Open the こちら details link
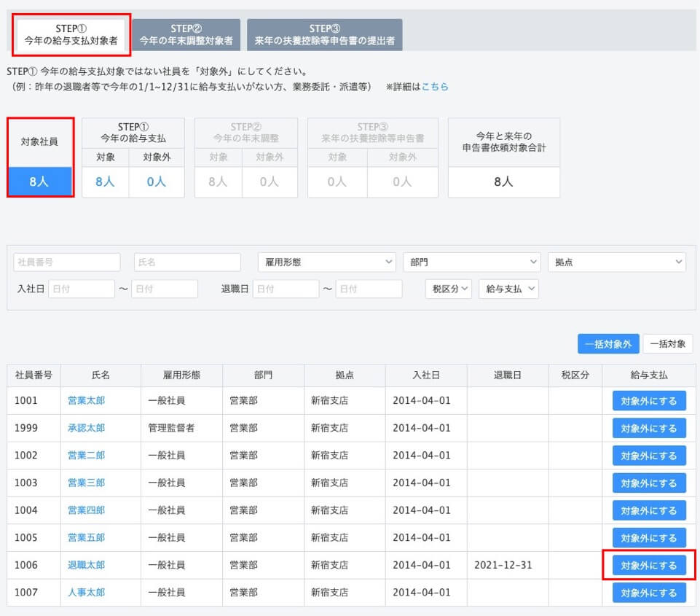 coord(435,86)
